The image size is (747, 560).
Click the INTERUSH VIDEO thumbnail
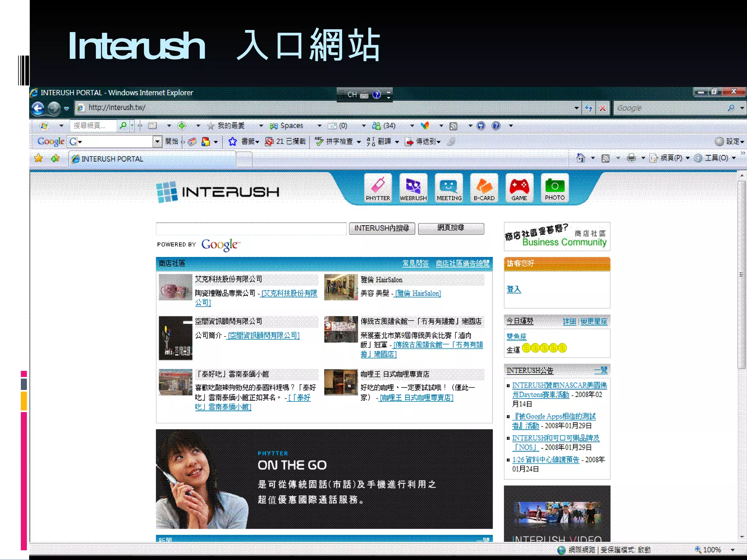557,513
